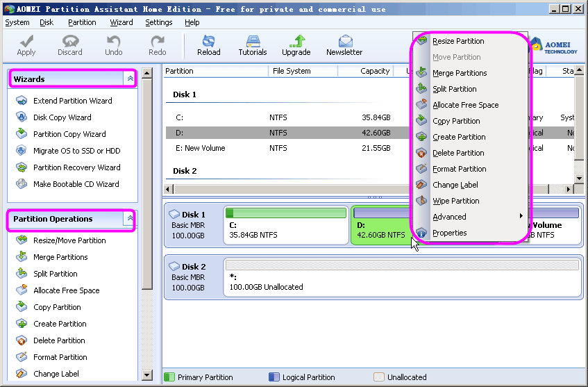Open the Help menu
The width and height of the screenshot is (588, 387).
192,22
